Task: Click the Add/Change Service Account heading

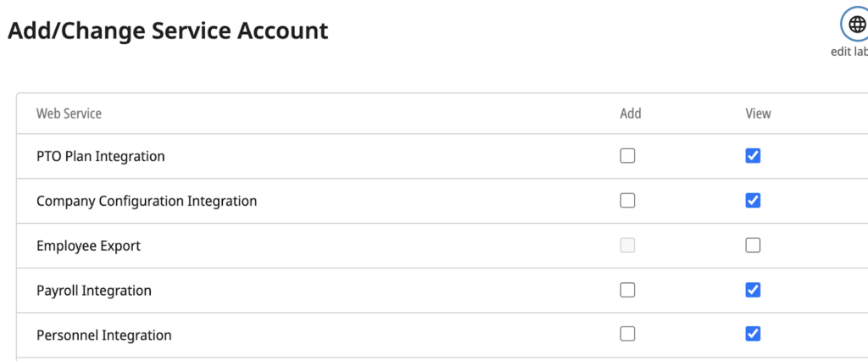Action: (168, 31)
